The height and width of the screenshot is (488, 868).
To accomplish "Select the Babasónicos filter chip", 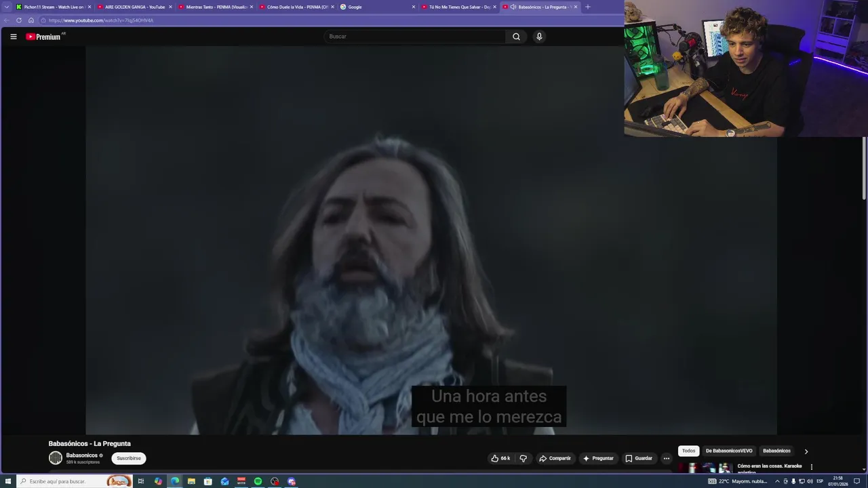I will click(x=776, y=451).
